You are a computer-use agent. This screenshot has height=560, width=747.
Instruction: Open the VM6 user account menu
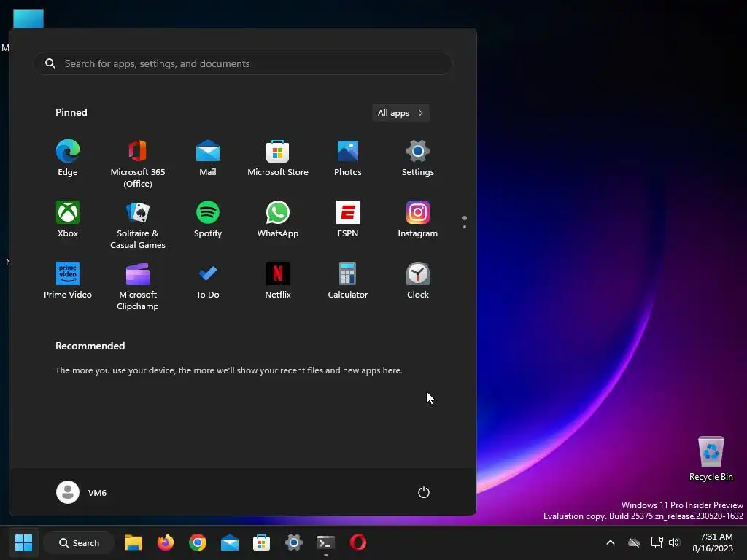(x=82, y=492)
